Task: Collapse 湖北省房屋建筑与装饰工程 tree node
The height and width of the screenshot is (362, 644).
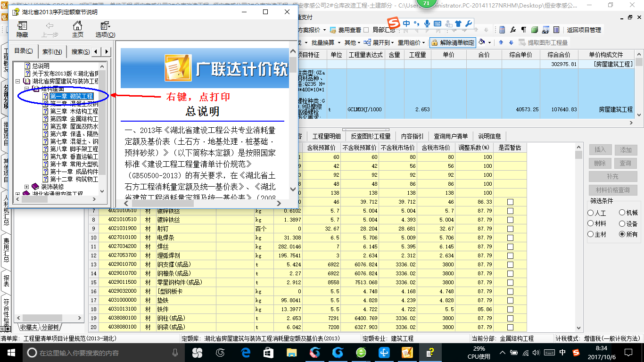Action: [17, 81]
